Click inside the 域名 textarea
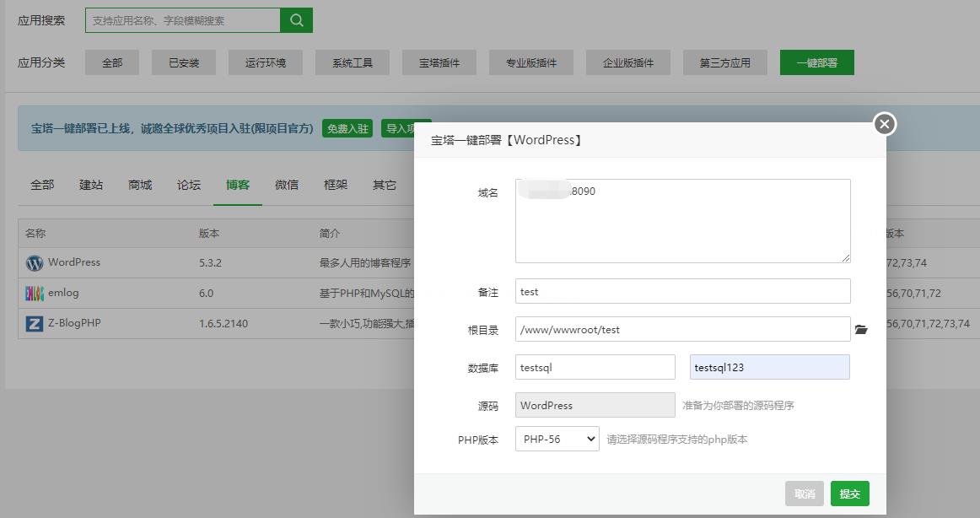The height and width of the screenshot is (518, 980). point(682,221)
